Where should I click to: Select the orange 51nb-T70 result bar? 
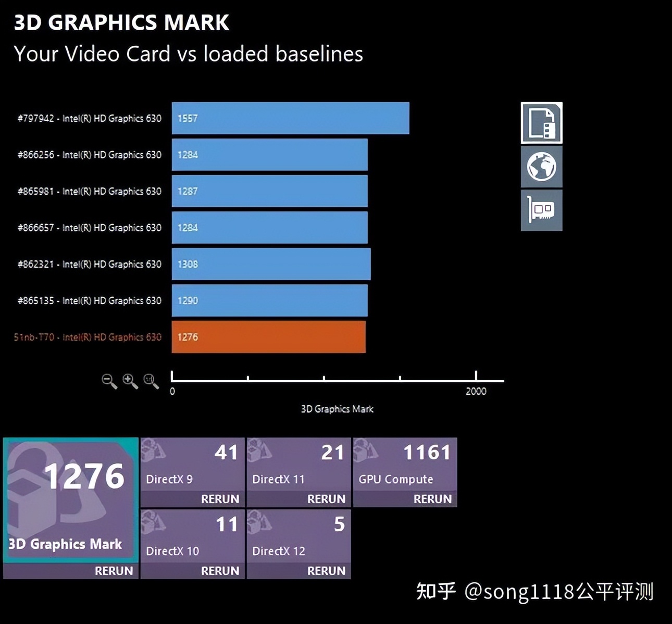[268, 337]
